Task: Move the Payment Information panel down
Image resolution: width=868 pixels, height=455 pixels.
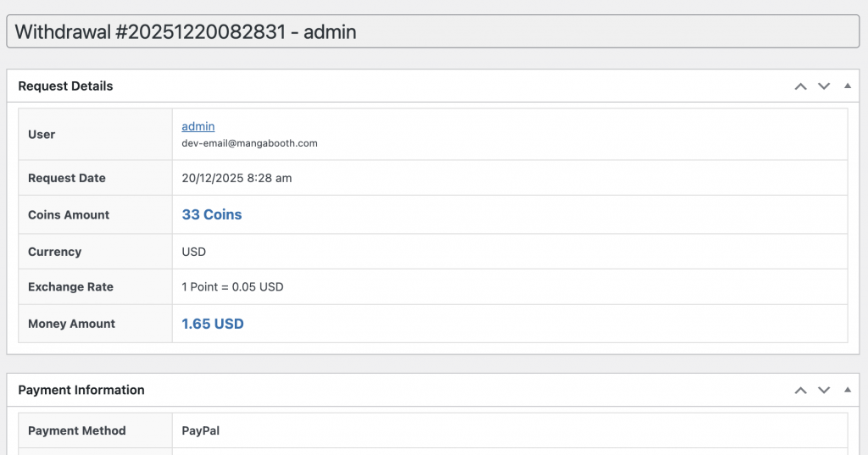Action: click(x=823, y=391)
